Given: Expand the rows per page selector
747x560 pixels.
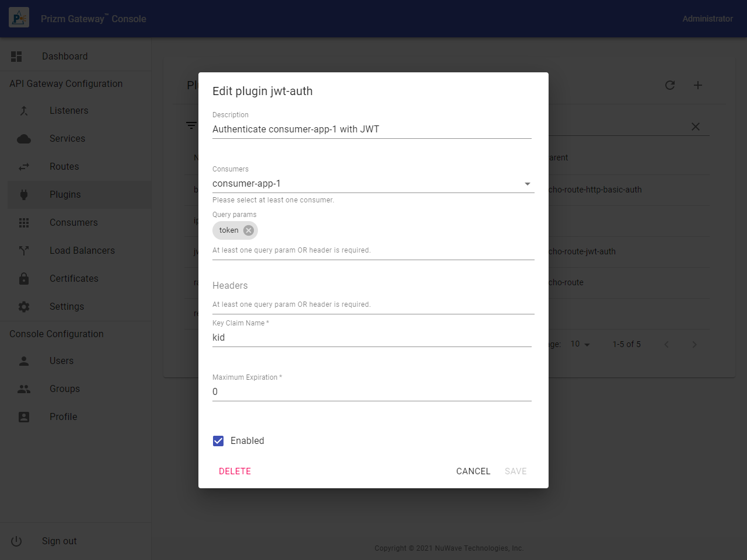Looking at the screenshot, I should [x=580, y=344].
